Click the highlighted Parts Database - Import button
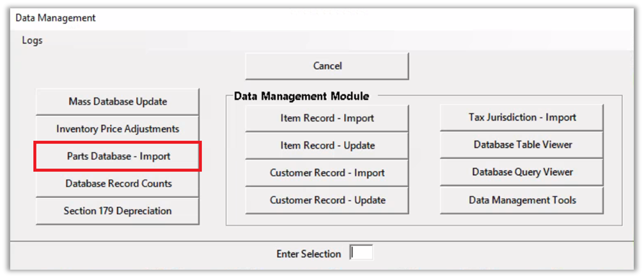This screenshot has height=278, width=644. [x=118, y=156]
